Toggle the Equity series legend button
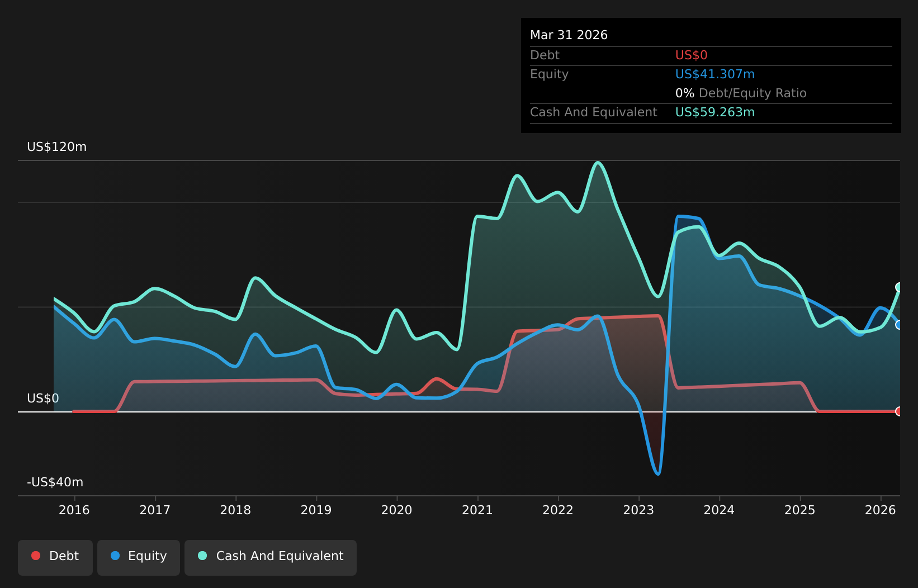This screenshot has width=918, height=588. pos(139,557)
